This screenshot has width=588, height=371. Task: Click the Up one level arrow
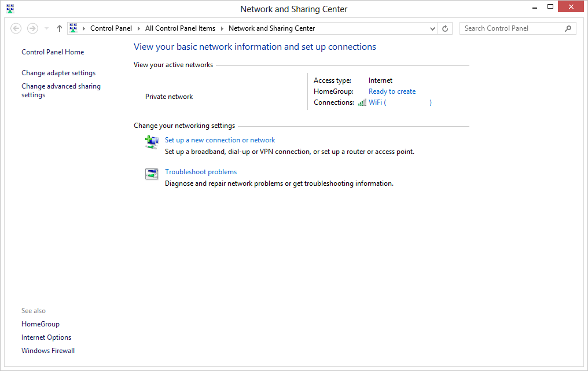(59, 28)
